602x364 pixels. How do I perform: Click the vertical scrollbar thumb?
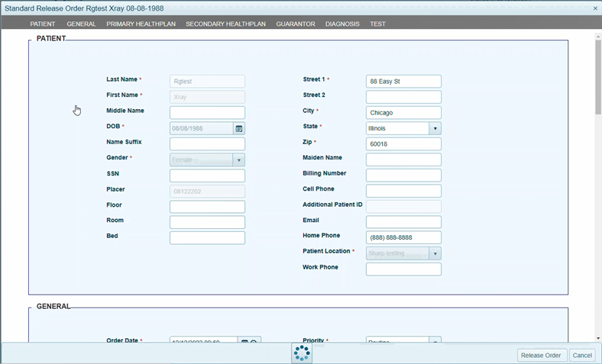tap(597, 76)
